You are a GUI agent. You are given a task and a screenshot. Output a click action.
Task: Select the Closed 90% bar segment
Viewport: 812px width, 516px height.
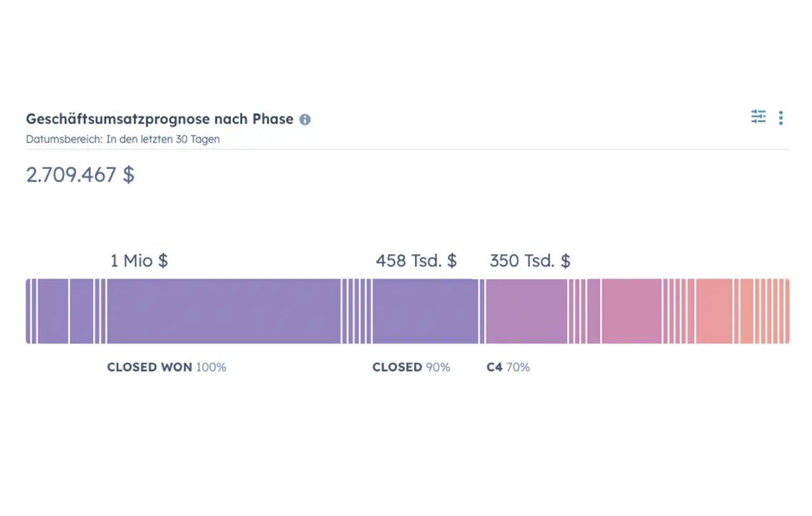(x=424, y=311)
